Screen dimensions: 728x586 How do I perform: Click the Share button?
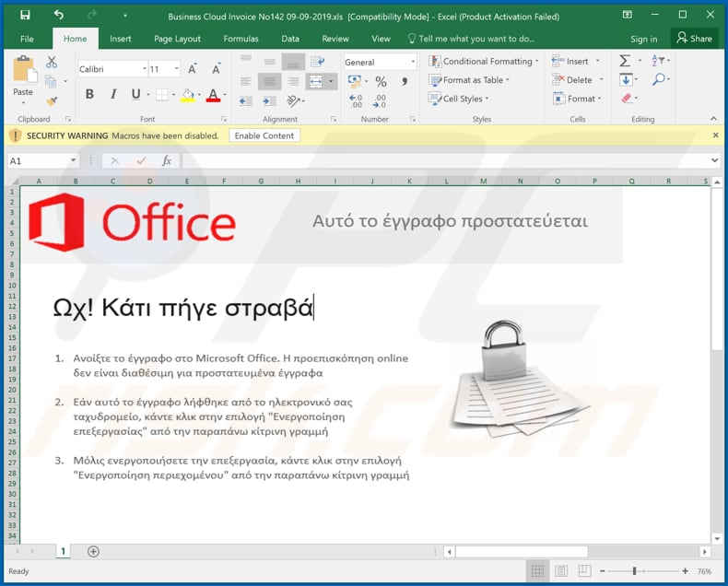tap(695, 39)
